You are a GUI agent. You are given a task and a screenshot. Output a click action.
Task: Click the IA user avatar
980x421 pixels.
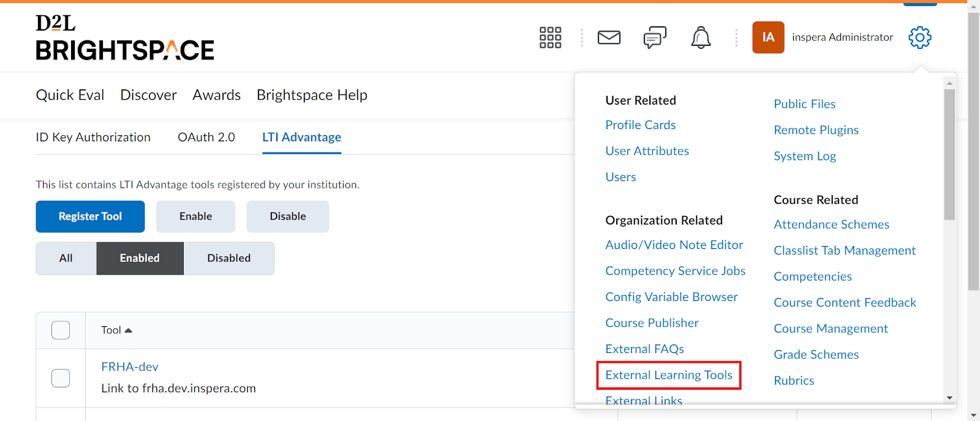click(768, 37)
